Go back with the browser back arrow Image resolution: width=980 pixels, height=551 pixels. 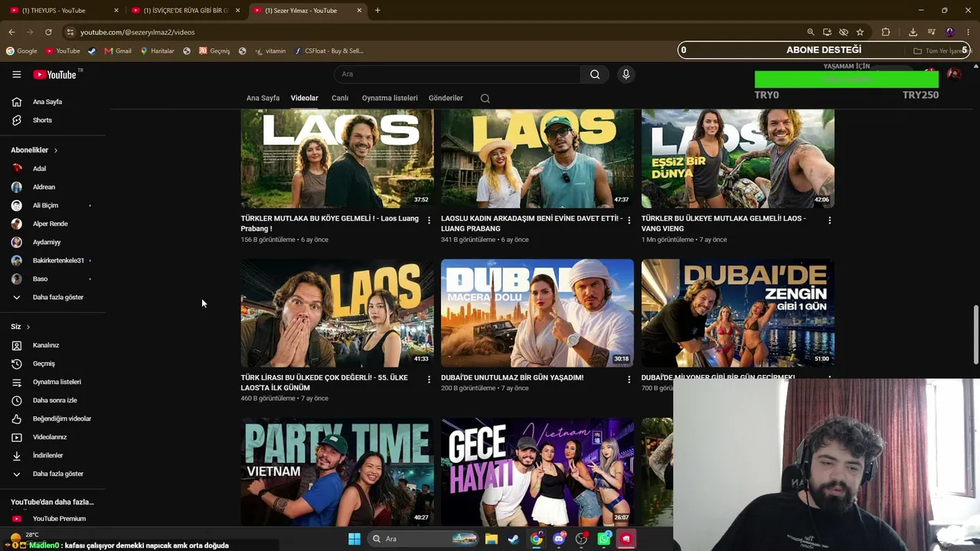point(11,32)
